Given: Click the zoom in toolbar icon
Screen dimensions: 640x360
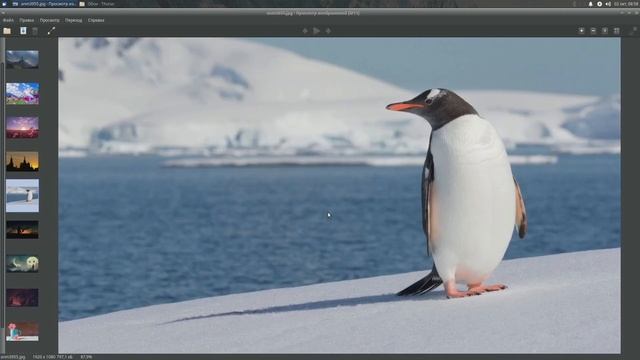Looking at the screenshot, I should point(582,31).
